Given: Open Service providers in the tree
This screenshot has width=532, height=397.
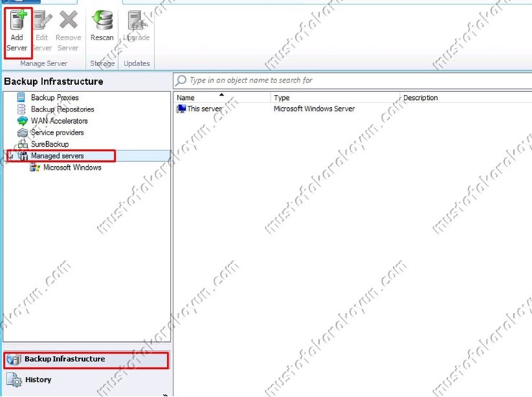Looking at the screenshot, I should tap(58, 132).
